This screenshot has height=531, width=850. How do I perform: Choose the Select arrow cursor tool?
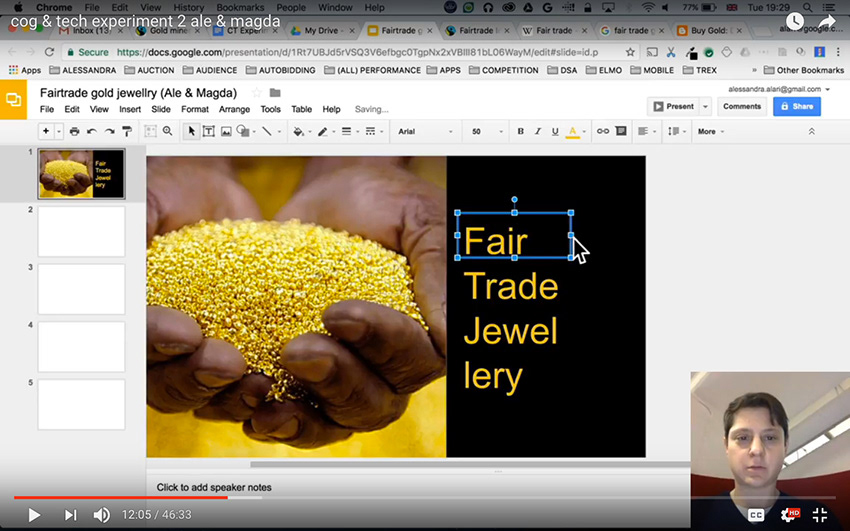tap(191, 131)
